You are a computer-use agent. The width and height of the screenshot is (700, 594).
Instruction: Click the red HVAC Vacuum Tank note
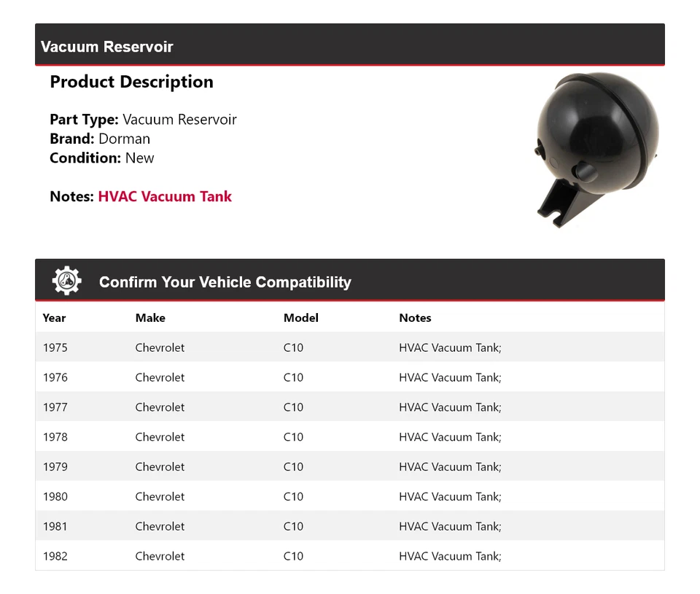165,196
